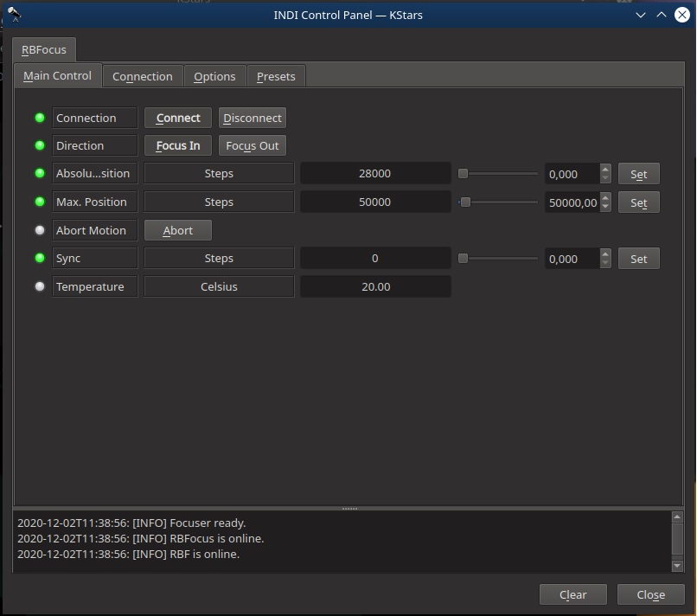Click the log panel scrollbar thumb
The width and height of the screenshot is (697, 616).
pos(677,539)
